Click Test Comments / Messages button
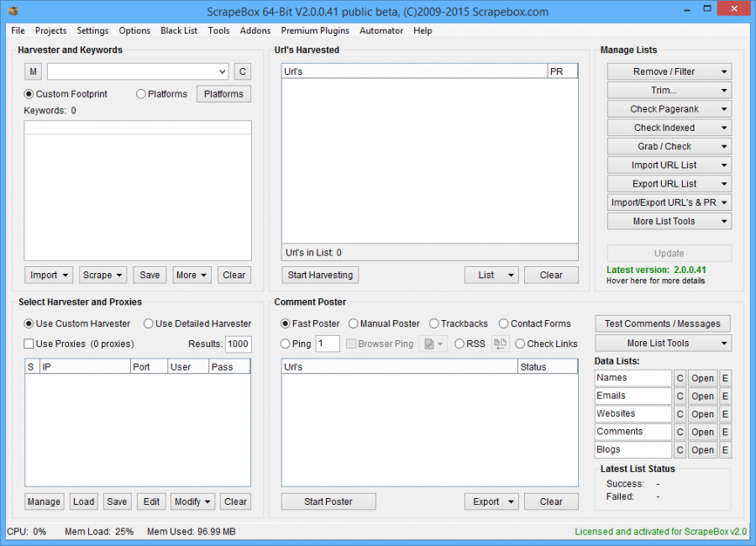Viewport: 756px width, 546px height. tap(663, 323)
